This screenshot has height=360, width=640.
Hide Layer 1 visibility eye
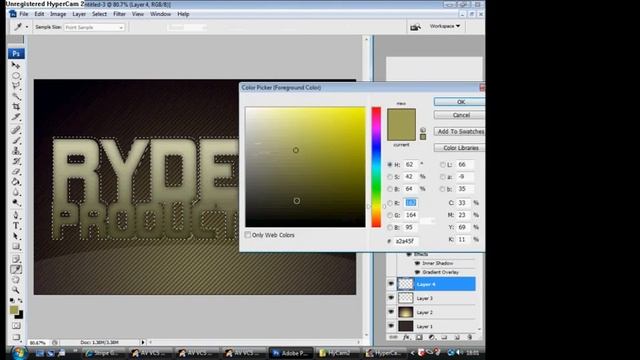point(391,326)
